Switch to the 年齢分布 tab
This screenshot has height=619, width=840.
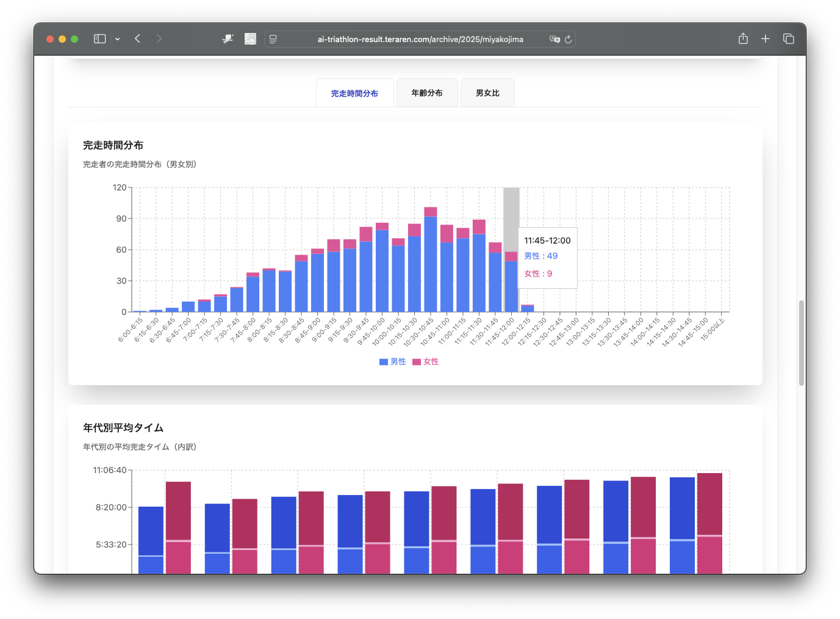(x=427, y=93)
